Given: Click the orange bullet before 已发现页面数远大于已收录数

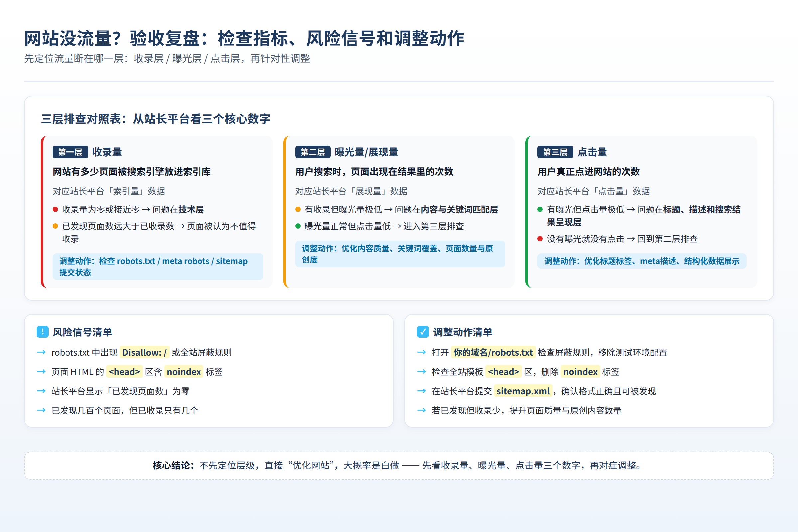Looking at the screenshot, I should [55, 226].
